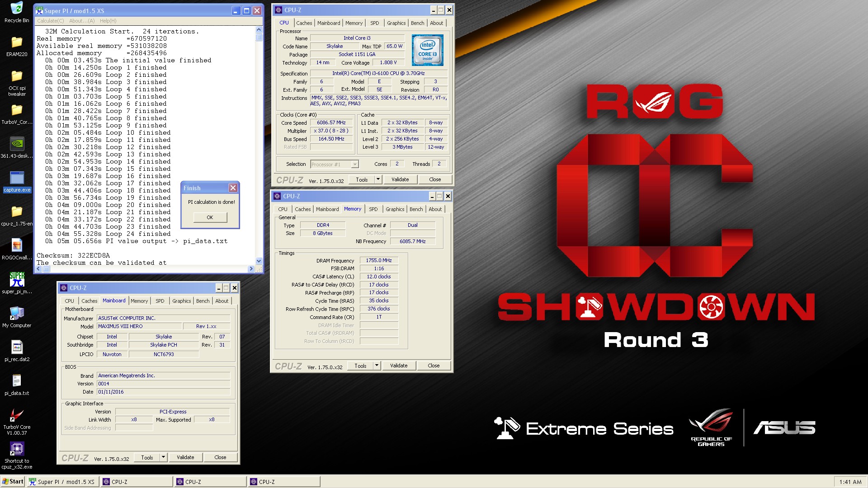Viewport: 868px width, 488px height.
Task: Click the Model field MAXIMUS VIII HERO
Action: pyautogui.click(x=139, y=326)
